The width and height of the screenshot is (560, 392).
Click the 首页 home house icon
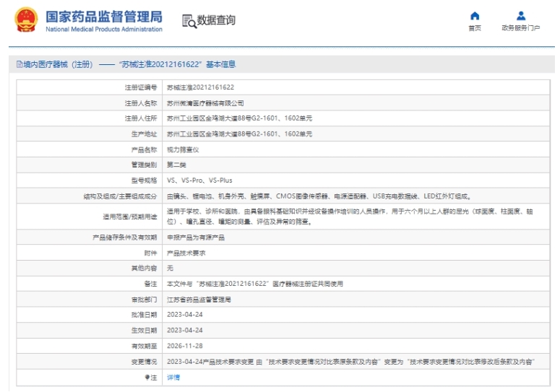(475, 16)
